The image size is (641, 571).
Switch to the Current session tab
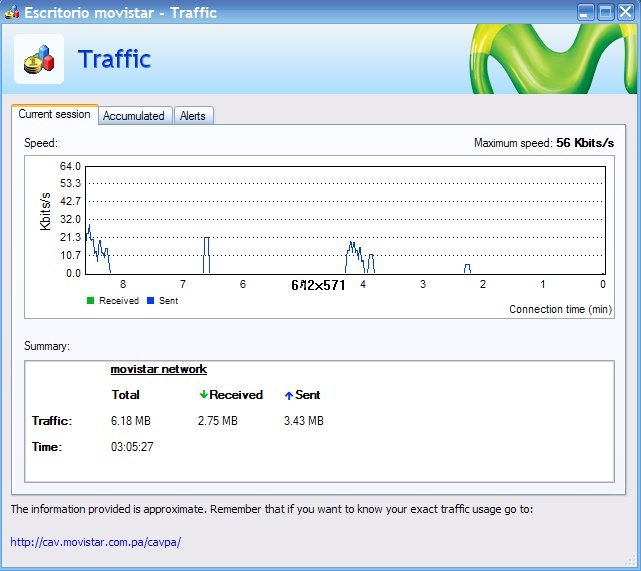(54, 114)
